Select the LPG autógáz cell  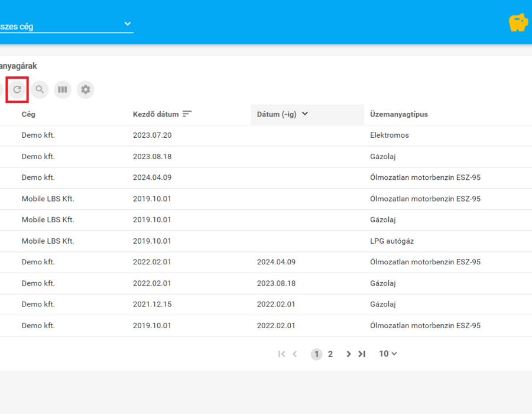(392, 241)
